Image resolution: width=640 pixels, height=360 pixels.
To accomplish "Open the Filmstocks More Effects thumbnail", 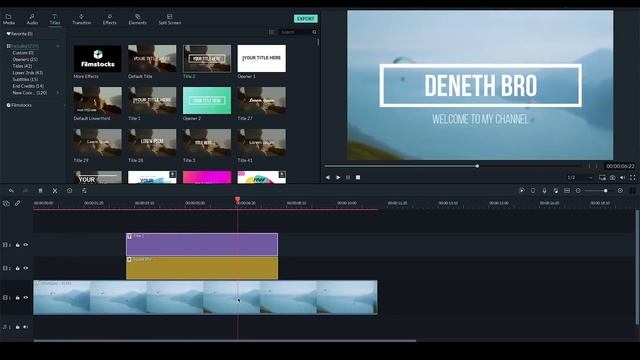I will [97, 58].
